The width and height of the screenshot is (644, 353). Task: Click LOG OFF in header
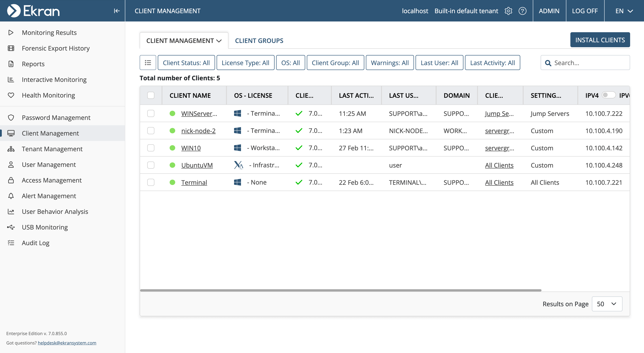click(x=585, y=11)
